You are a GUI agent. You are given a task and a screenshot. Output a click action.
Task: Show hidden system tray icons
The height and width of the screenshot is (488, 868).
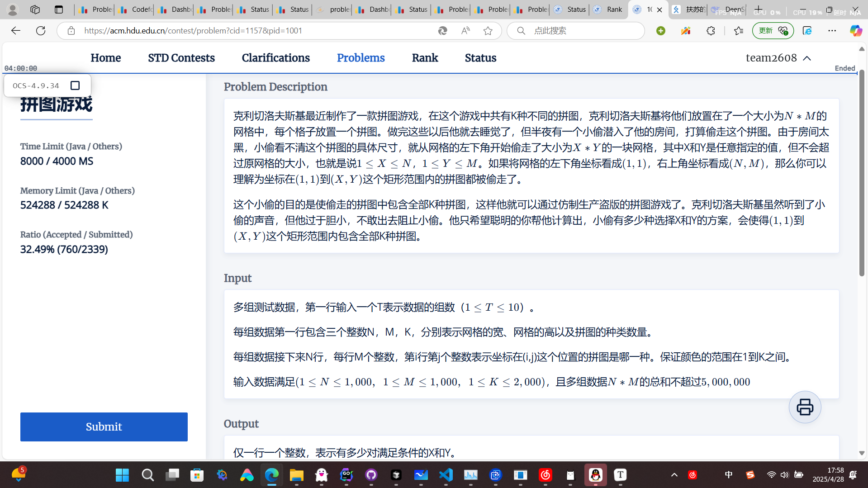tap(674, 475)
